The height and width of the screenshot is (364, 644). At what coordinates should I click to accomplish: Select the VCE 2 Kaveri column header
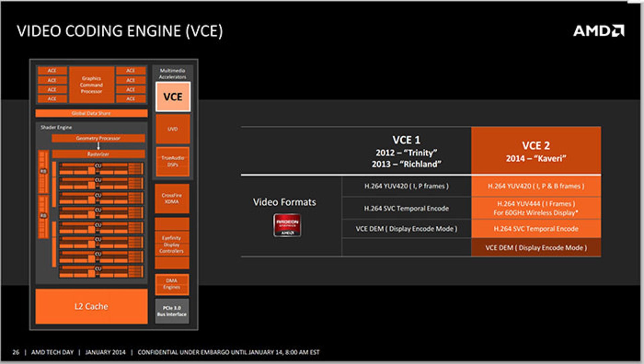click(x=536, y=151)
